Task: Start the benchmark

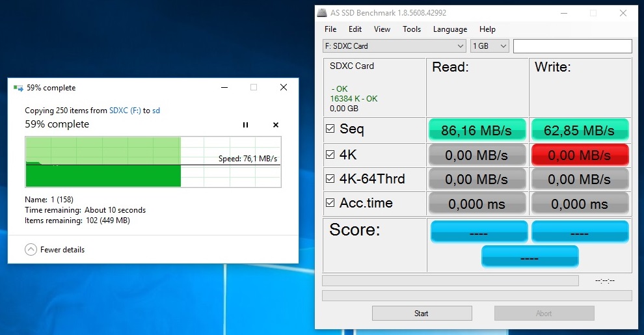Action: [x=422, y=314]
